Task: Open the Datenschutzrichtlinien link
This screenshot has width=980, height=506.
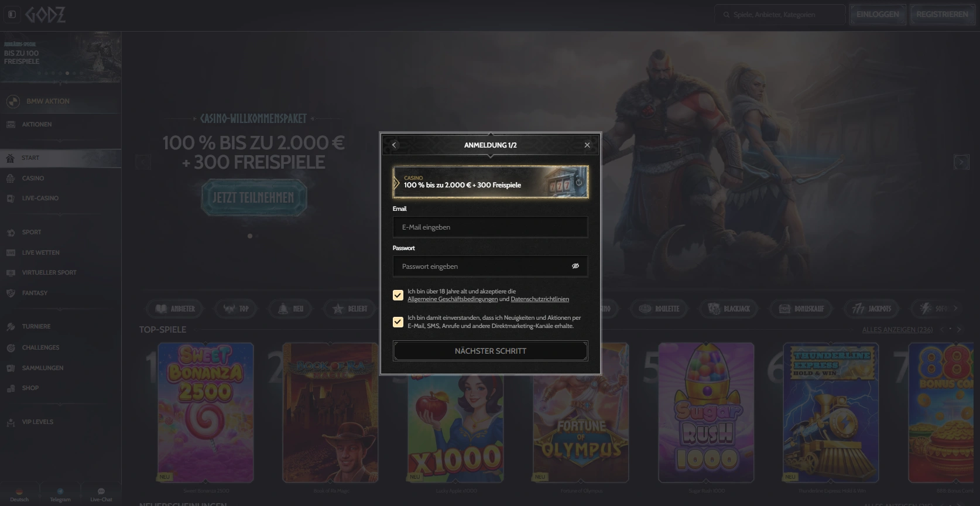Action: point(540,299)
